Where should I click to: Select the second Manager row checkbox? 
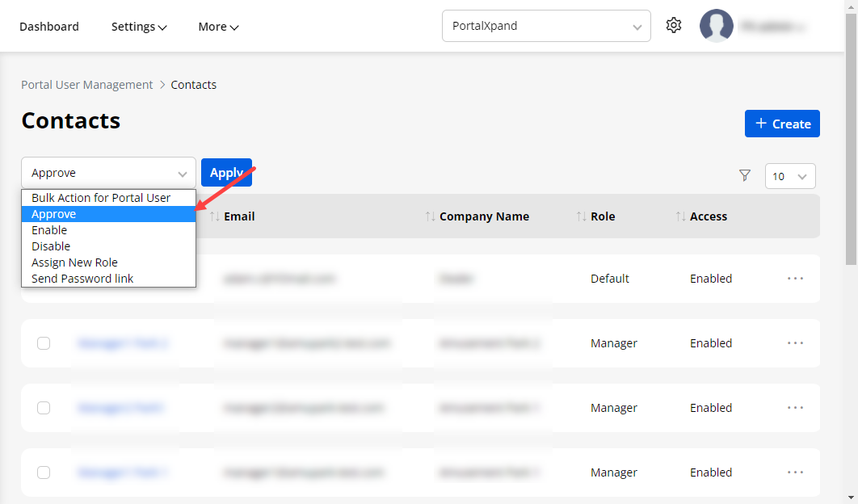(x=44, y=408)
